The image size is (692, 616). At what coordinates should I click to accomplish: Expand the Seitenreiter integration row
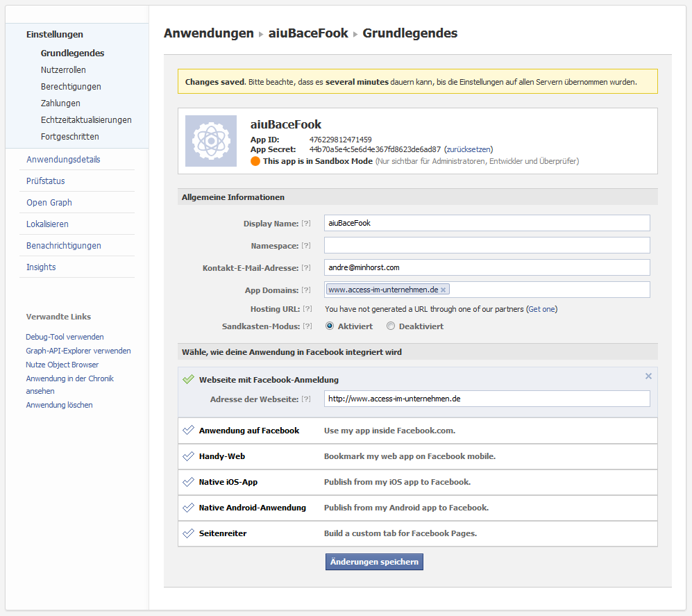coord(418,533)
